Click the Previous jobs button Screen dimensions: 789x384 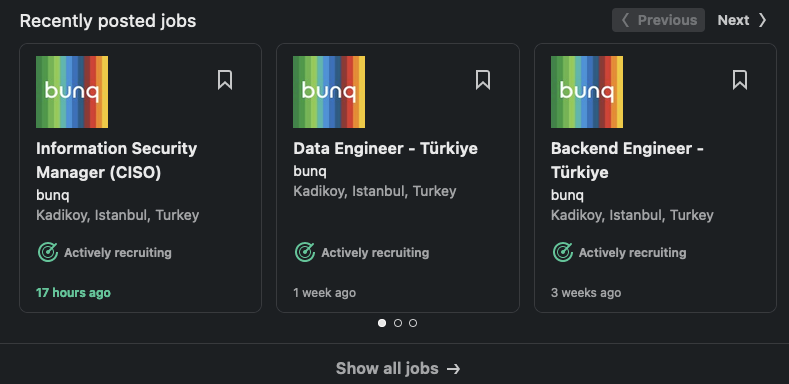(x=658, y=20)
